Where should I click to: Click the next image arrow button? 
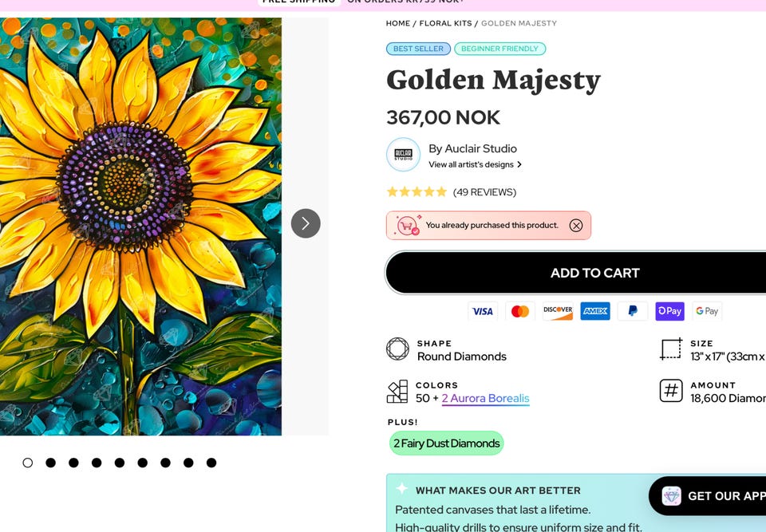[x=306, y=223]
